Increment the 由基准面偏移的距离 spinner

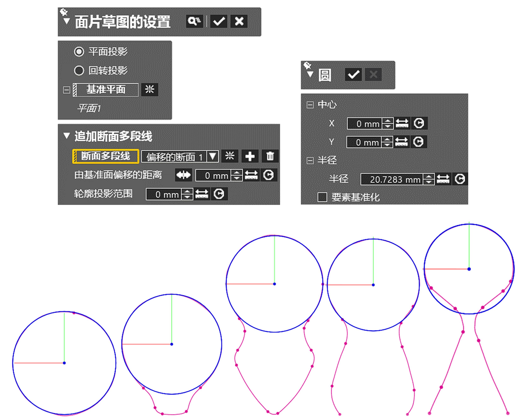coord(237,173)
